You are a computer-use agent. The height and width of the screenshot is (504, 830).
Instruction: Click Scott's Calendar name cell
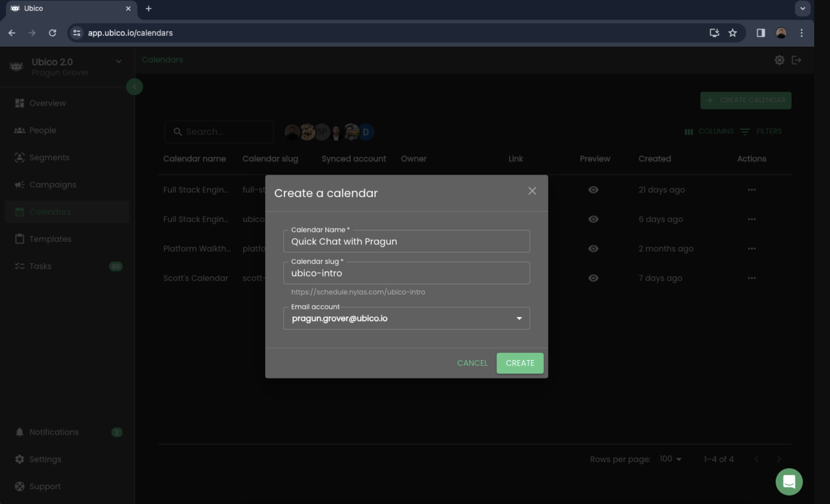click(195, 278)
